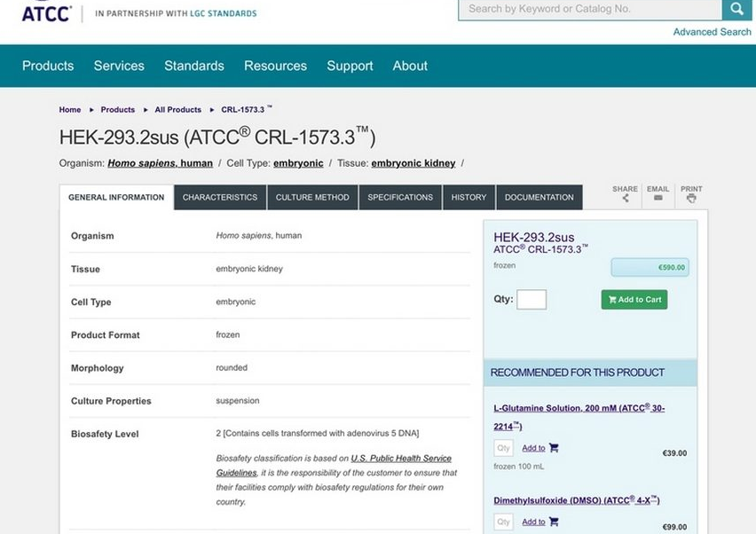Click the Qty field for HEK-293.2sus
This screenshot has height=534, width=756.
tap(532, 299)
